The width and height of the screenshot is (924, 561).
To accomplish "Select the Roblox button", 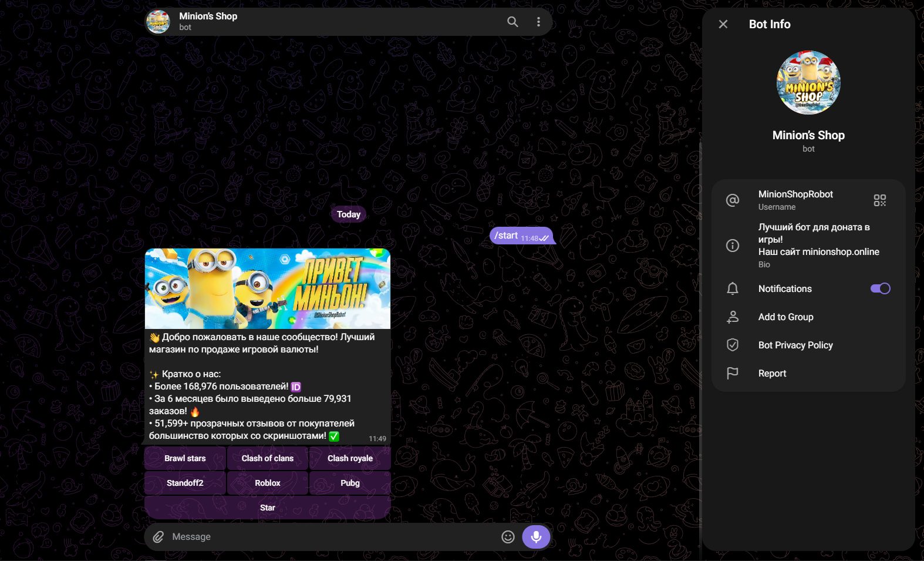I will click(x=268, y=483).
